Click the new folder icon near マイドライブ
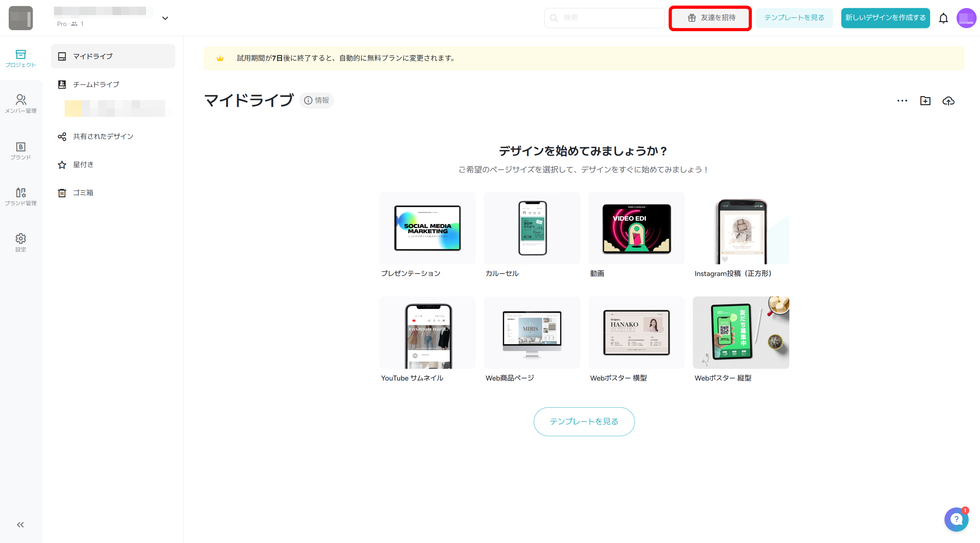The image size is (980, 543). tap(925, 101)
